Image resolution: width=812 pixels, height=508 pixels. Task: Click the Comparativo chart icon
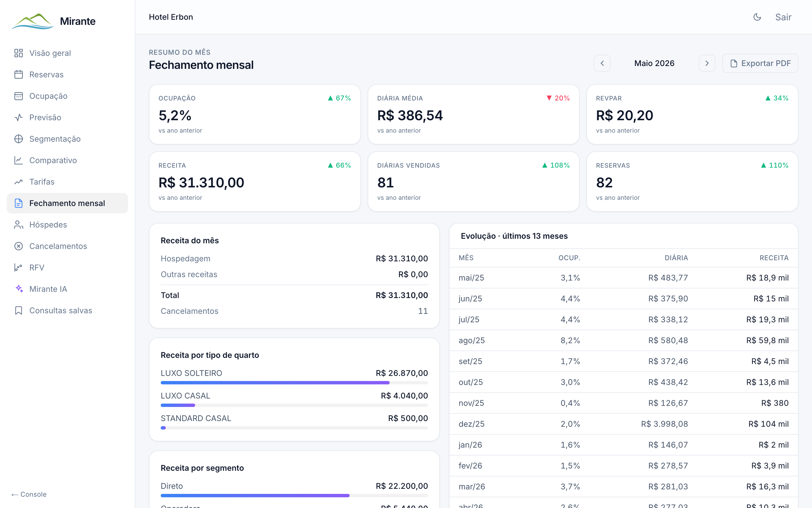point(18,161)
